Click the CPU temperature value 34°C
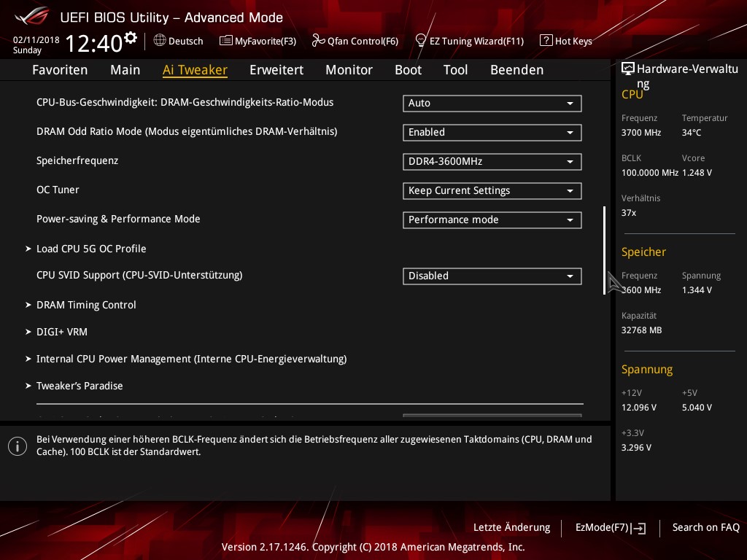 click(x=692, y=133)
